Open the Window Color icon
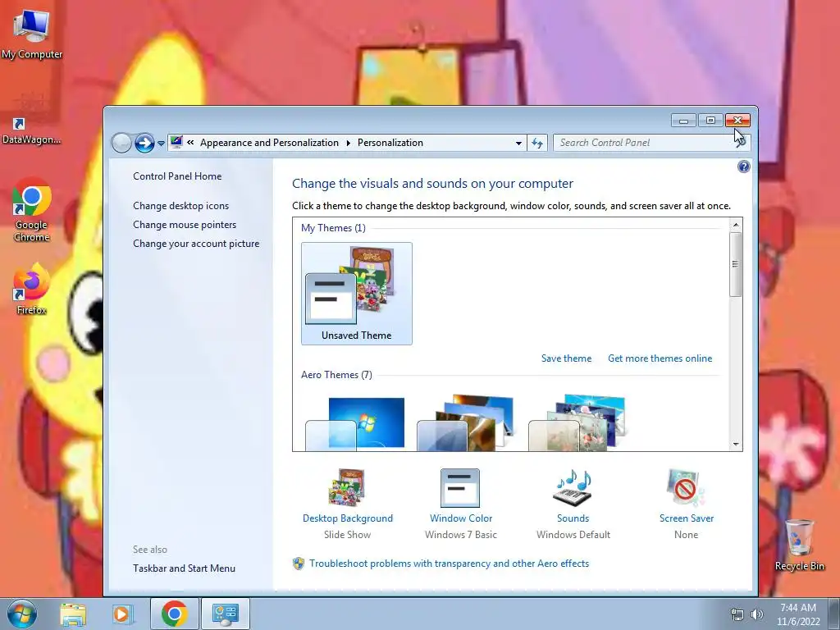The height and width of the screenshot is (630, 840). click(460, 487)
